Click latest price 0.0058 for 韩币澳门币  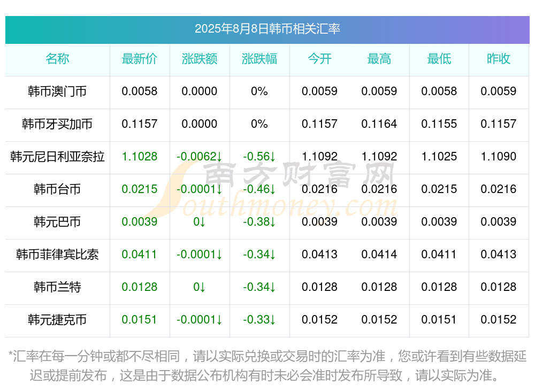pyautogui.click(x=139, y=91)
